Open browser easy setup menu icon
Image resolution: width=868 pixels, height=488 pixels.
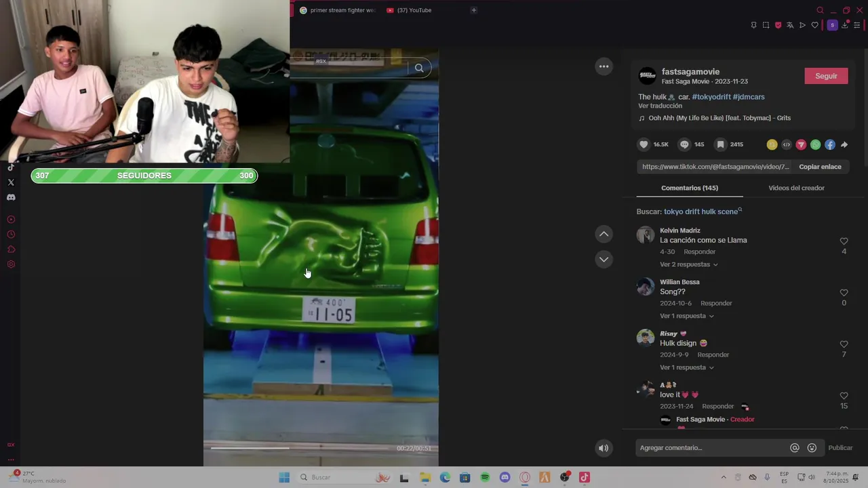pyautogui.click(x=856, y=25)
